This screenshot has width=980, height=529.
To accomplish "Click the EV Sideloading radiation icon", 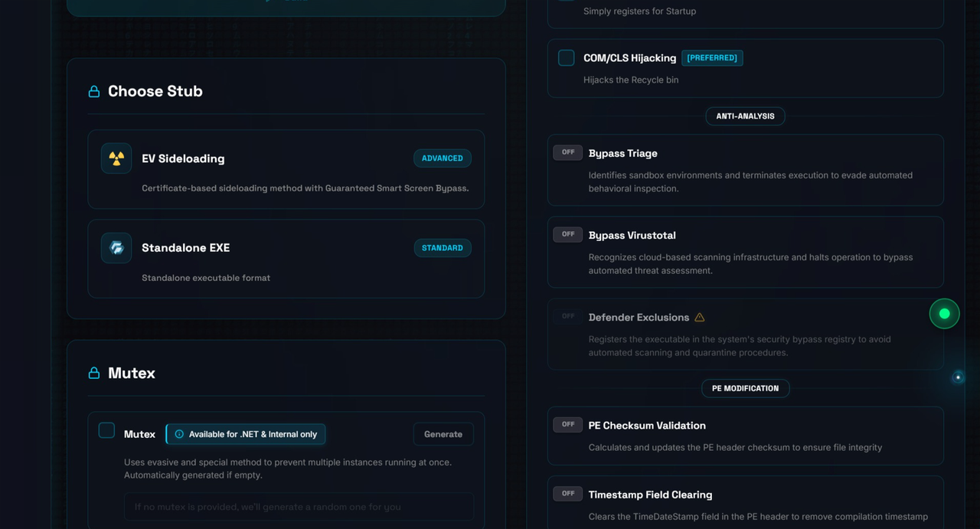I will pyautogui.click(x=116, y=158).
